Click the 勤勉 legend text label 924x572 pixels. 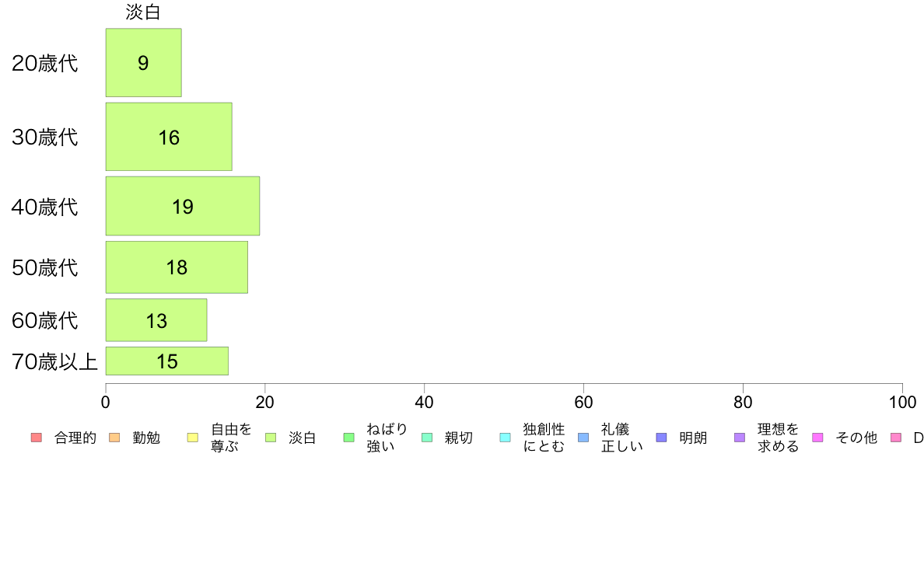[146, 438]
